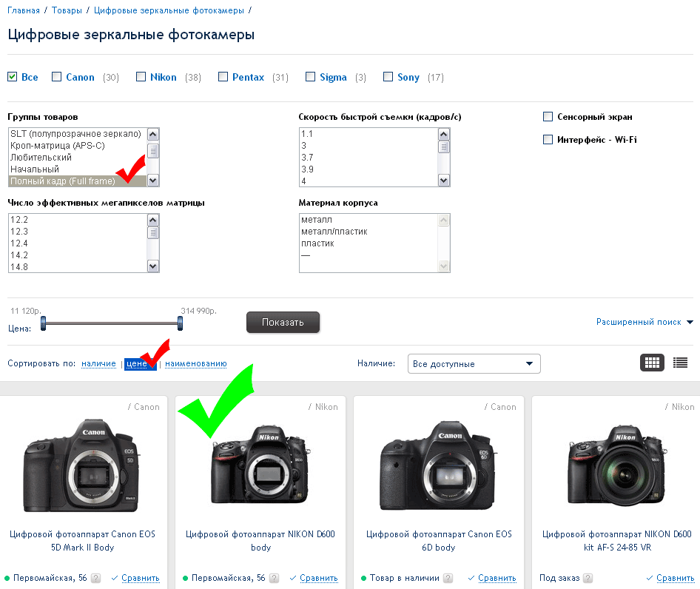Select the Sony brand checkbox
Screen dimensions: 700x589
(388, 77)
